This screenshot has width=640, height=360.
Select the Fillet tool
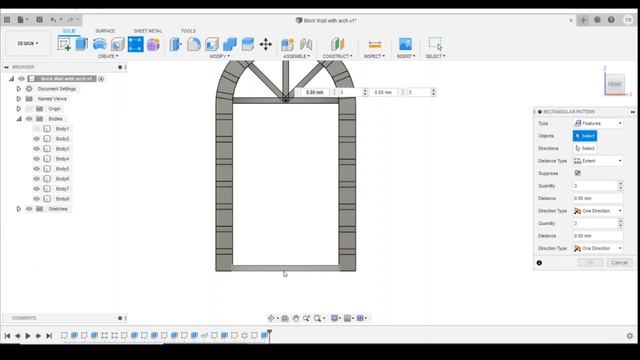tap(194, 44)
